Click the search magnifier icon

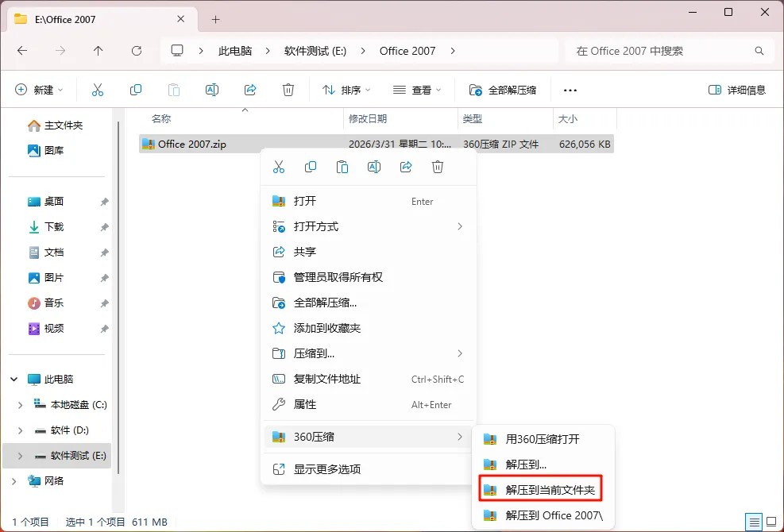coord(759,51)
